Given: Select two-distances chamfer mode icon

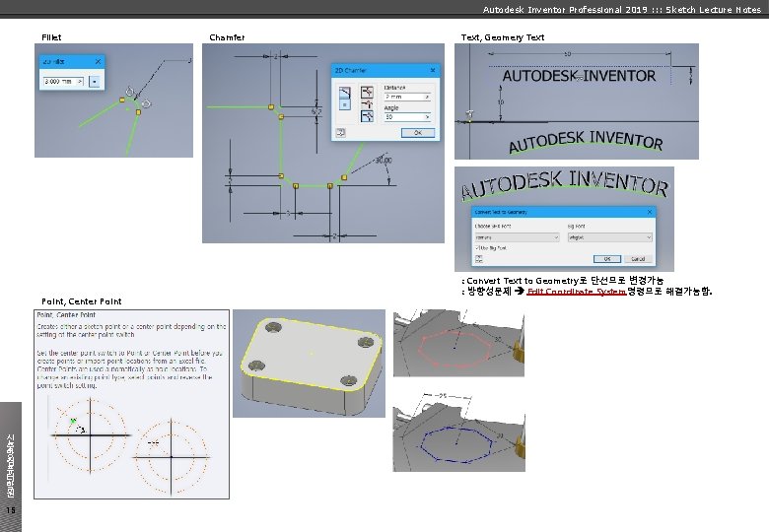Looking at the screenshot, I should [367, 103].
